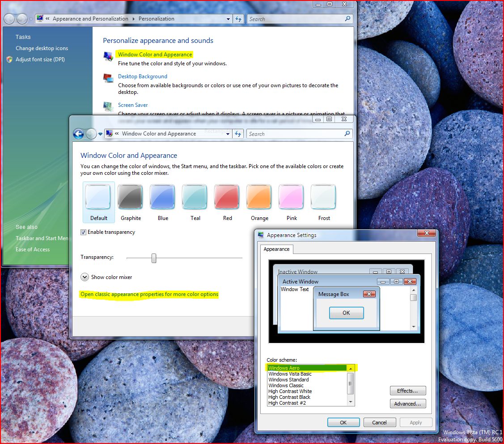Click the Screen Saver icon

coord(108,106)
